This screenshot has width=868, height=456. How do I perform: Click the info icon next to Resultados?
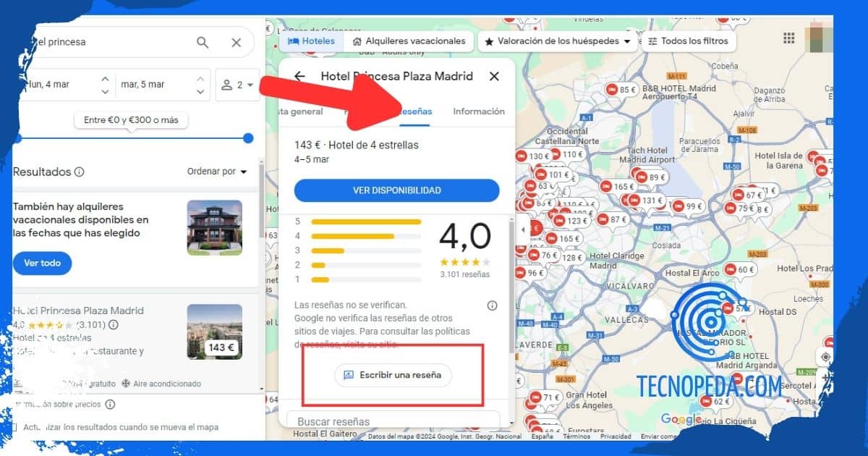tap(80, 172)
